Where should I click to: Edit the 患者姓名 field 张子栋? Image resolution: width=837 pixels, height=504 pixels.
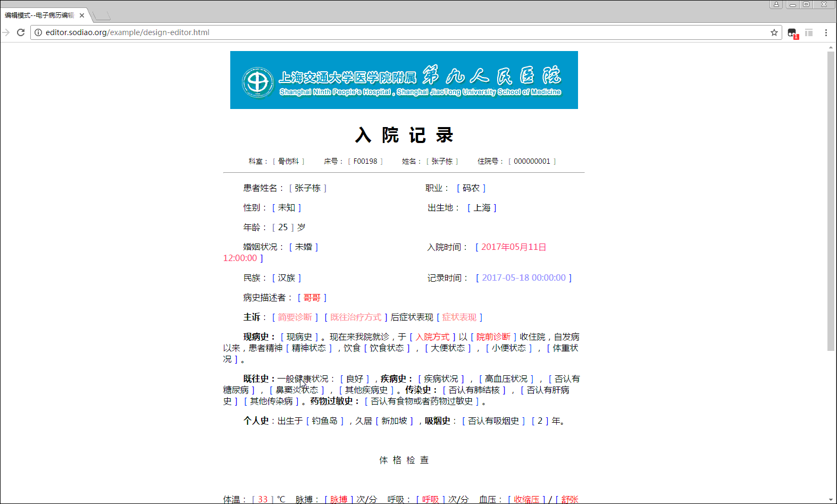coord(308,188)
